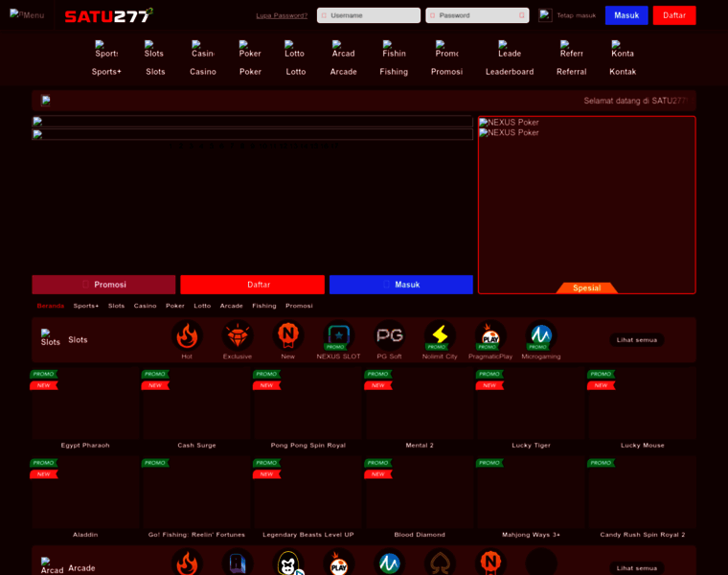
Task: Click the Spesial tab on NEXUS Poker panel
Action: [587, 287]
